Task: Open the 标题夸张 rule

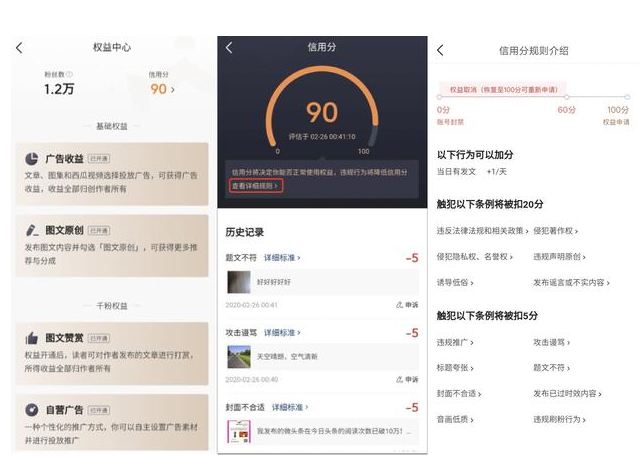Action: tap(455, 368)
